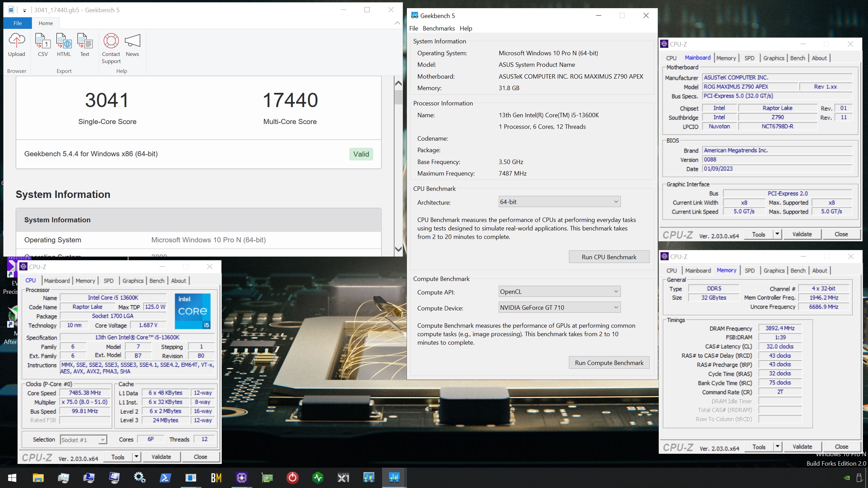The image size is (868, 488).
Task: Export results as Text
Action: [x=85, y=45]
